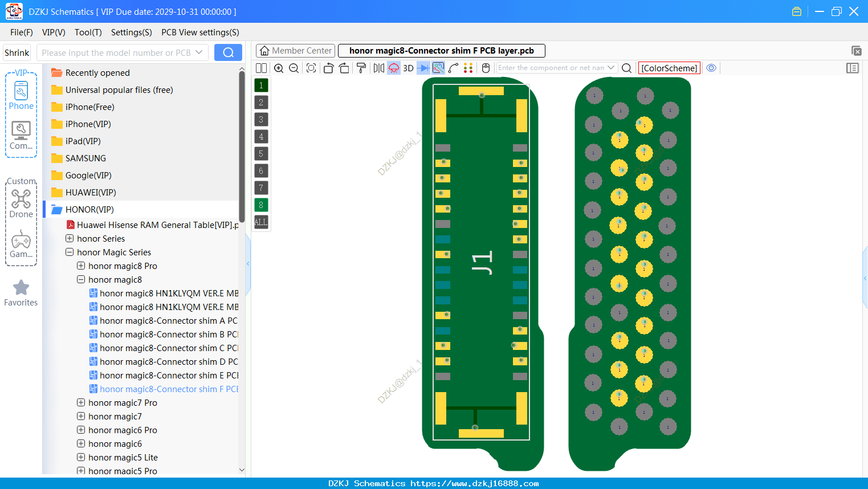868x489 pixels.
Task: Open PCB View settings(S) menu
Action: (200, 32)
